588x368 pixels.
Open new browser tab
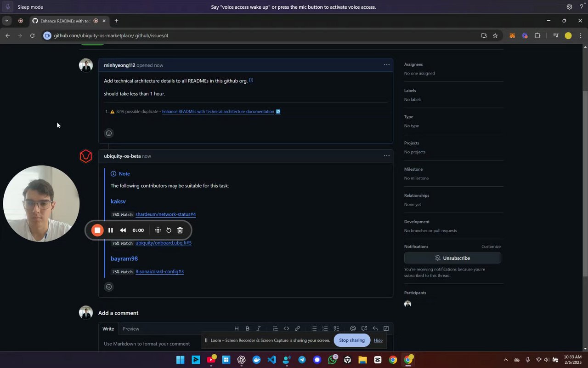click(x=116, y=21)
